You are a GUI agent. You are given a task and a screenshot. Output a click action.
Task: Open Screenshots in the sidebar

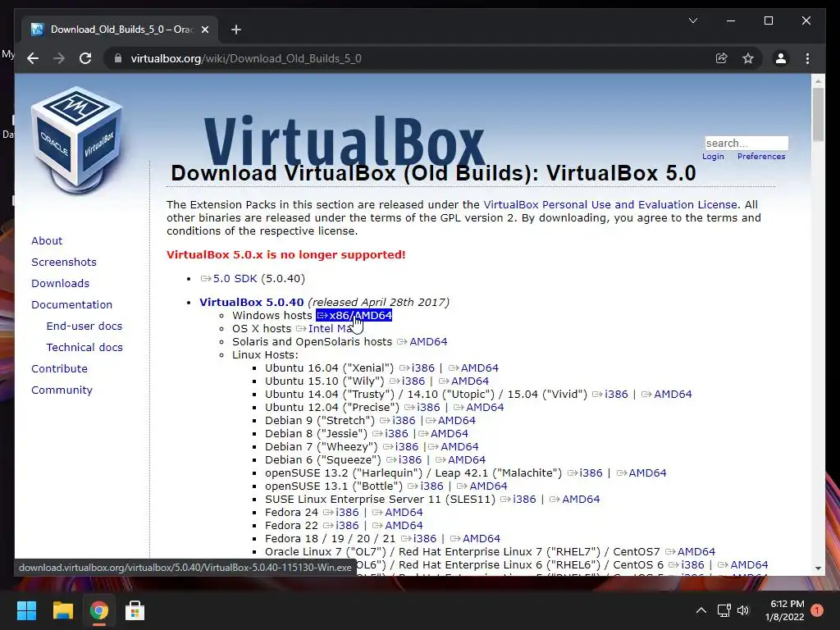tap(64, 262)
